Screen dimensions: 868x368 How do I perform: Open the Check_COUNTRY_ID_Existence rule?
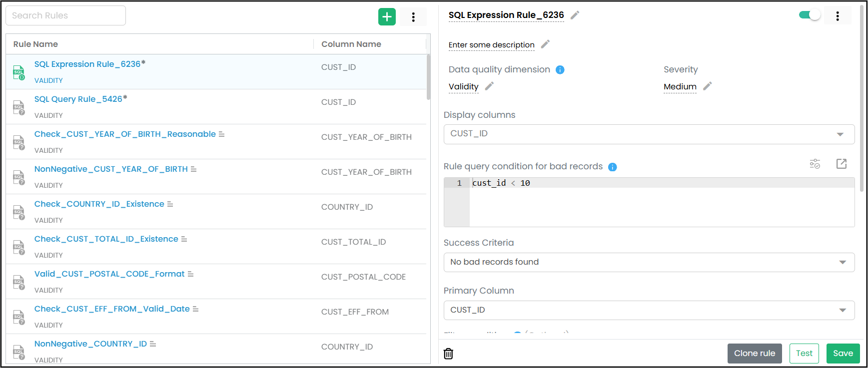pyautogui.click(x=99, y=204)
